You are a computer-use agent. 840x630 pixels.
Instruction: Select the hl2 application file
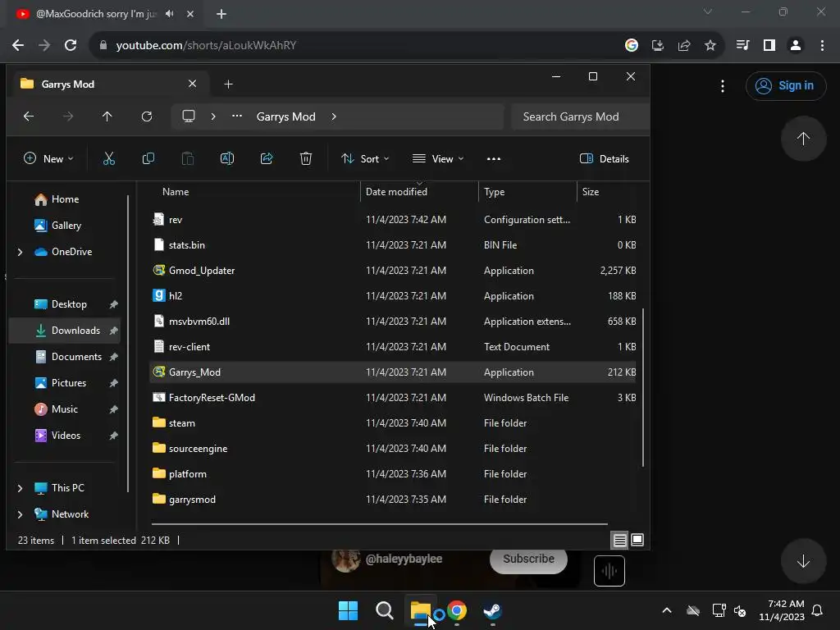pyautogui.click(x=392, y=295)
